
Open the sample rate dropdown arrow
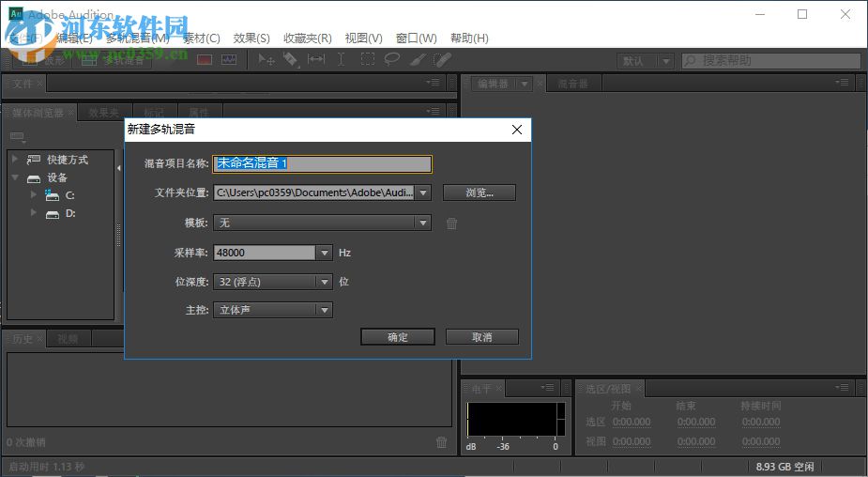[325, 253]
